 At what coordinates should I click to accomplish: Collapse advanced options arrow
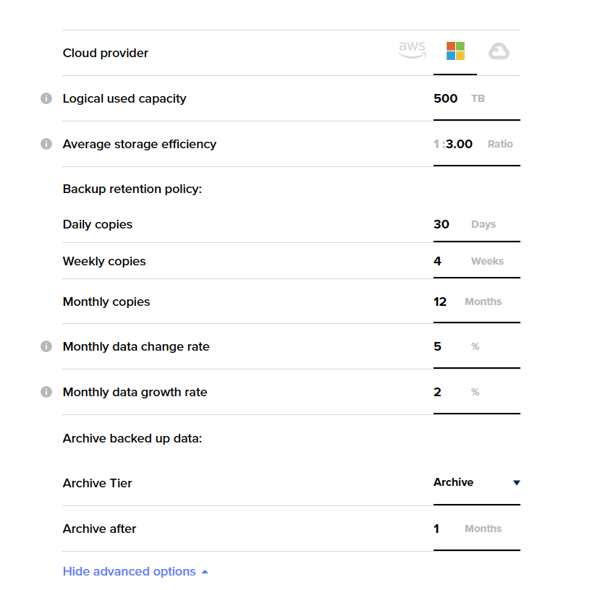tap(205, 572)
